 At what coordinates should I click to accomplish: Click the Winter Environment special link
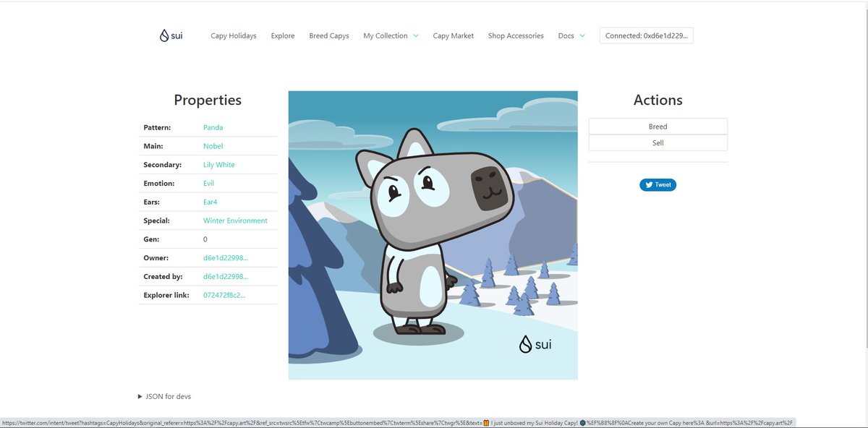click(x=236, y=221)
